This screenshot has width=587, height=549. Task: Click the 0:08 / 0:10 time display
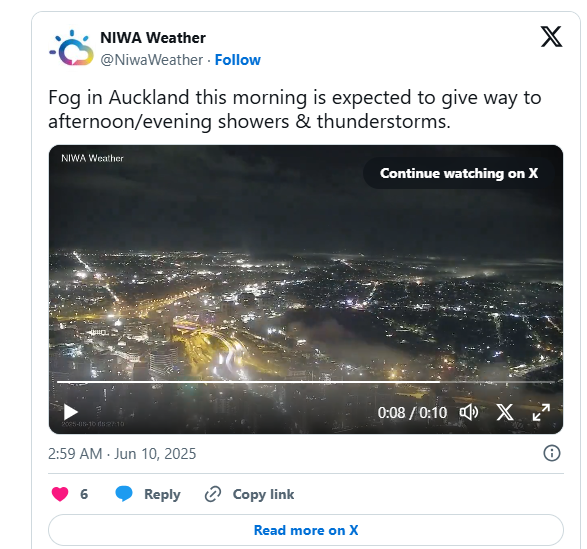(412, 413)
